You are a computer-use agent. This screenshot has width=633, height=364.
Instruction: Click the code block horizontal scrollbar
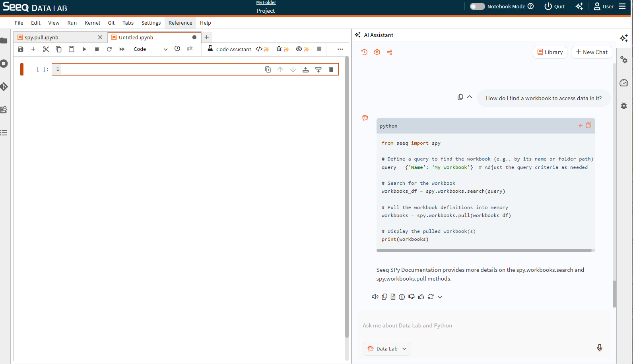[484, 250]
